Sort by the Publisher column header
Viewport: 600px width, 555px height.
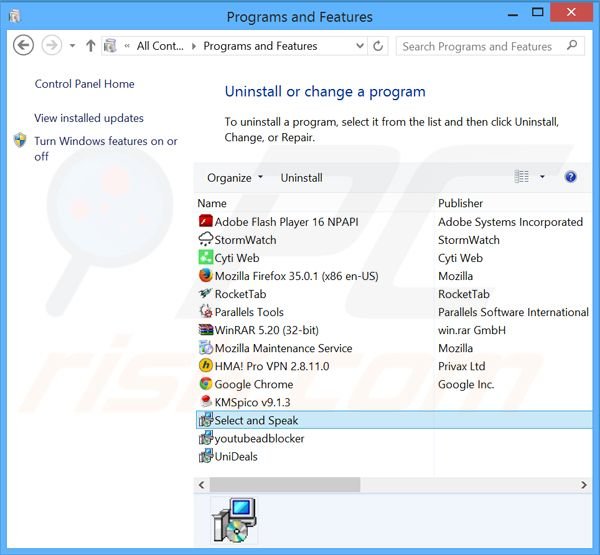pyautogui.click(x=460, y=203)
